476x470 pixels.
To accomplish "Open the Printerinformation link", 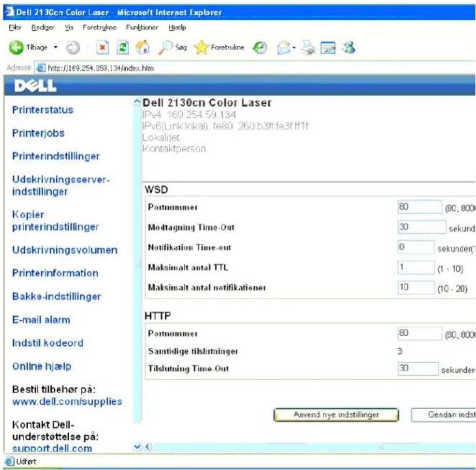I will (55, 273).
